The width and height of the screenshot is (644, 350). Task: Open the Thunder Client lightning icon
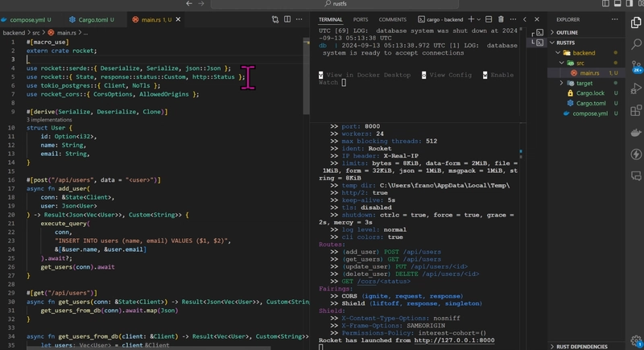636,154
